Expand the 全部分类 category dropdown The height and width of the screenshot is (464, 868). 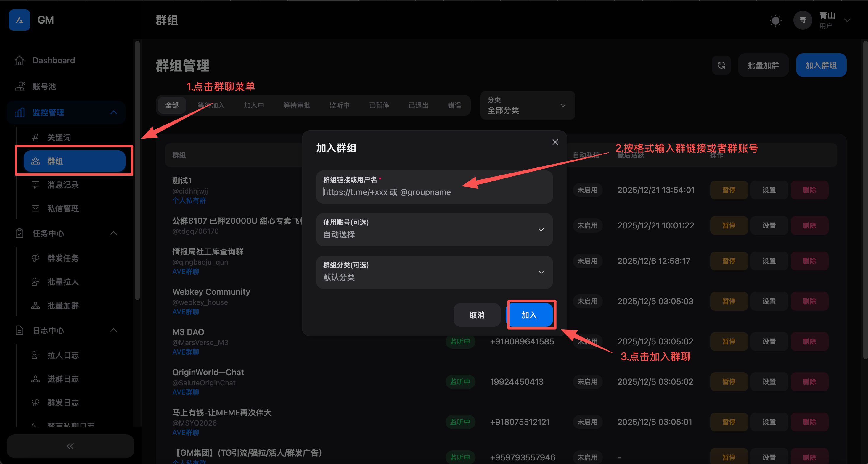click(x=527, y=105)
